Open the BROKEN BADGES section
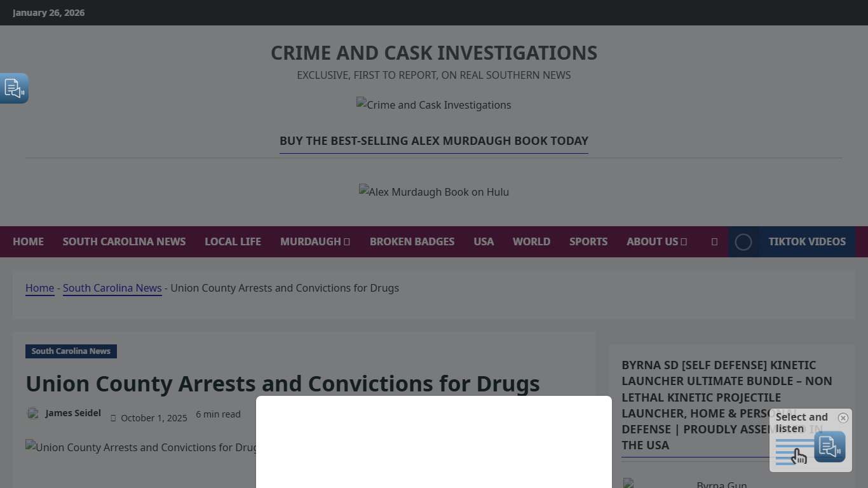 click(412, 241)
